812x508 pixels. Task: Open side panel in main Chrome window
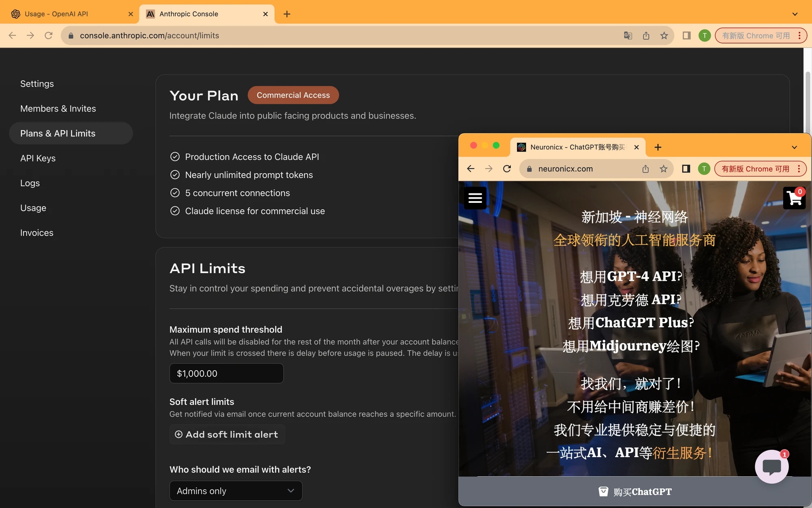tap(687, 36)
